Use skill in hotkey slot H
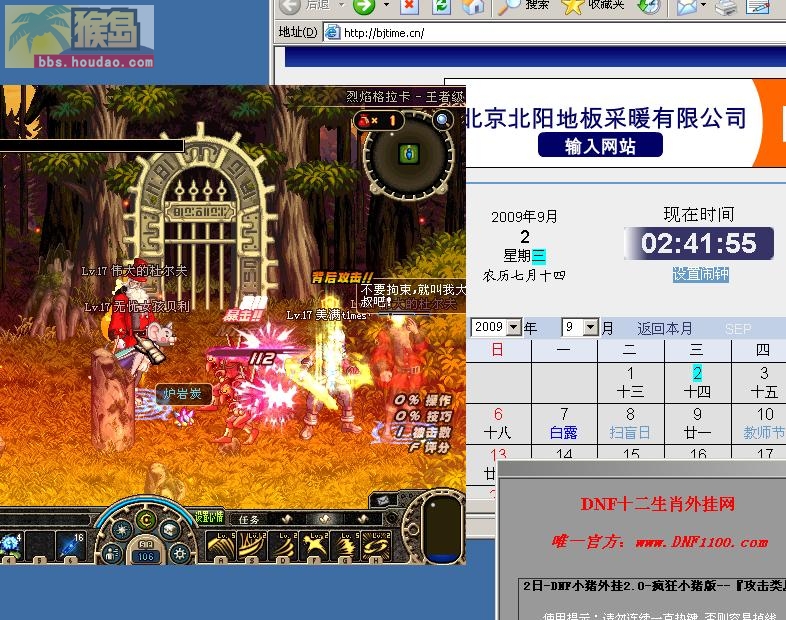The width and height of the screenshot is (786, 620). tap(376, 547)
